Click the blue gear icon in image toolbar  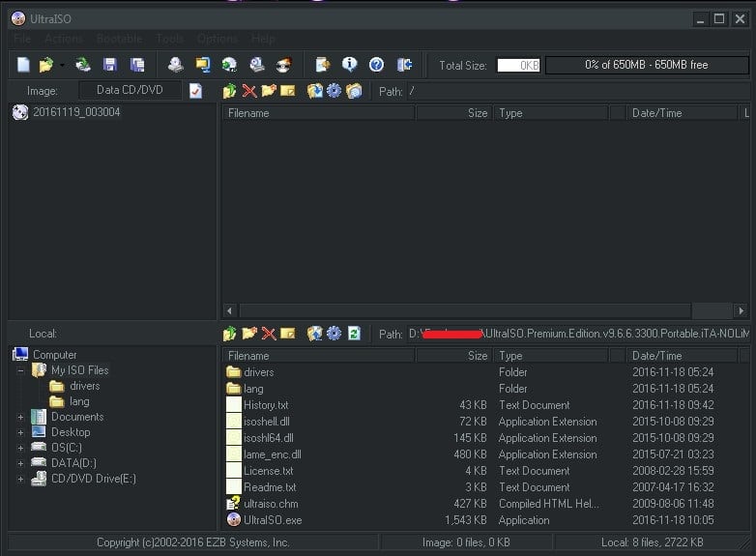334,91
